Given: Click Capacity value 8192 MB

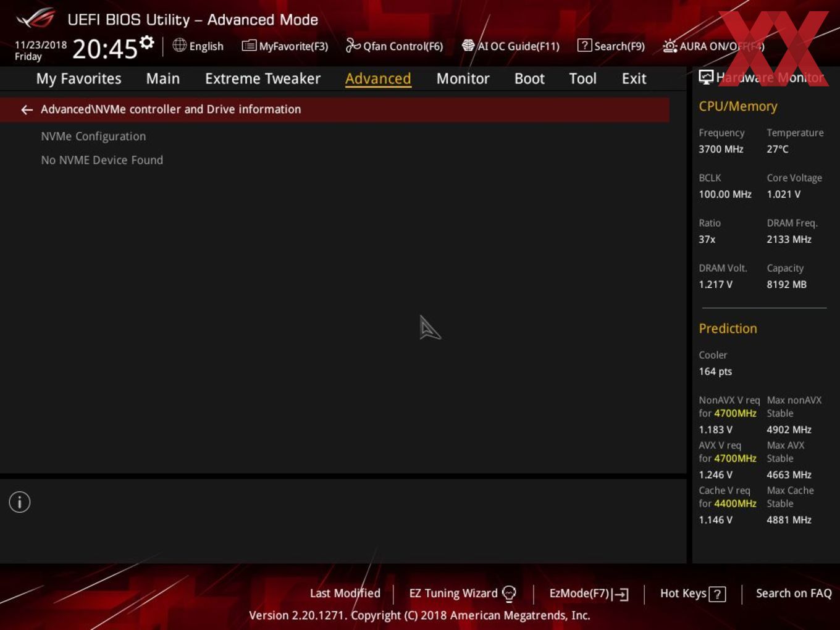Looking at the screenshot, I should pyautogui.click(x=786, y=285).
